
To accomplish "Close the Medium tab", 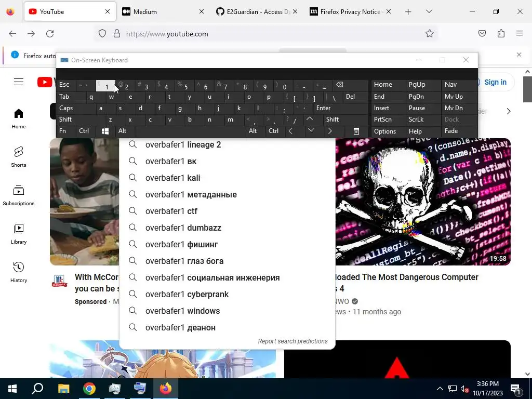I will coord(202,11).
